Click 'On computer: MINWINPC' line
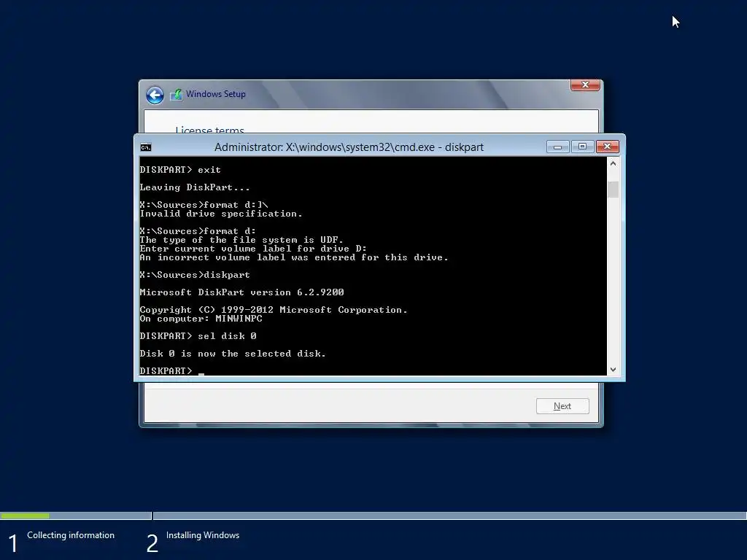Image resolution: width=747 pixels, height=560 pixels. pyautogui.click(x=201, y=319)
